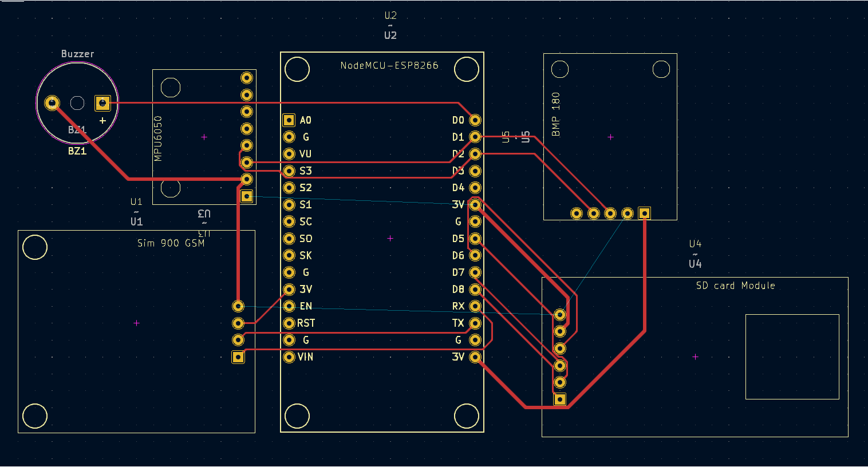The height and width of the screenshot is (467, 868).
Task: Click the square pad of BMP 180
Action: (x=645, y=213)
